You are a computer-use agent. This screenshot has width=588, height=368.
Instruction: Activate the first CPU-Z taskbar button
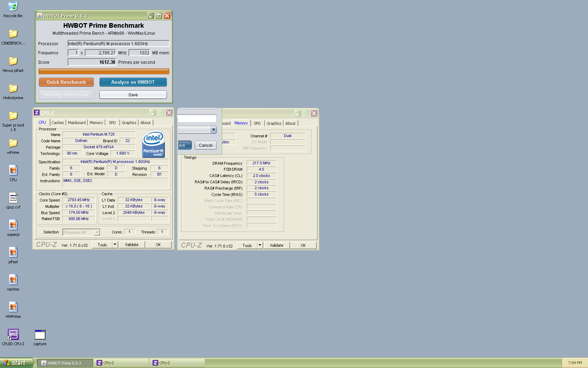121,363
